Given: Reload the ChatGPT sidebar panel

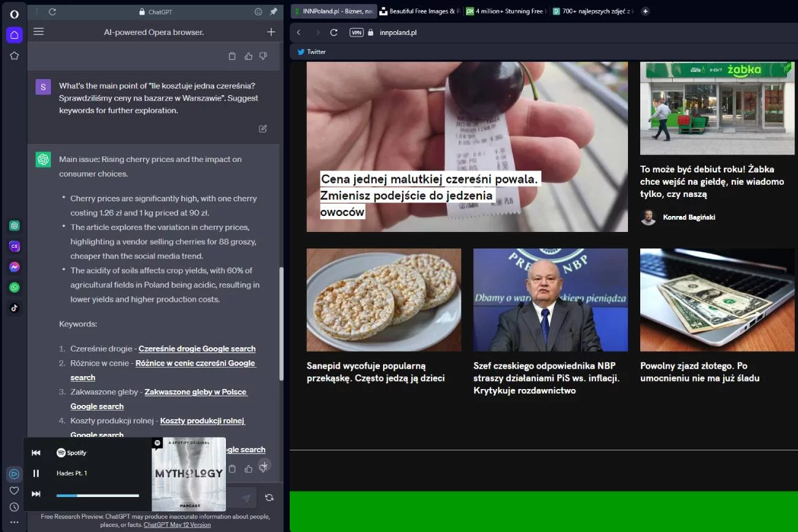Looking at the screenshot, I should (52, 12).
